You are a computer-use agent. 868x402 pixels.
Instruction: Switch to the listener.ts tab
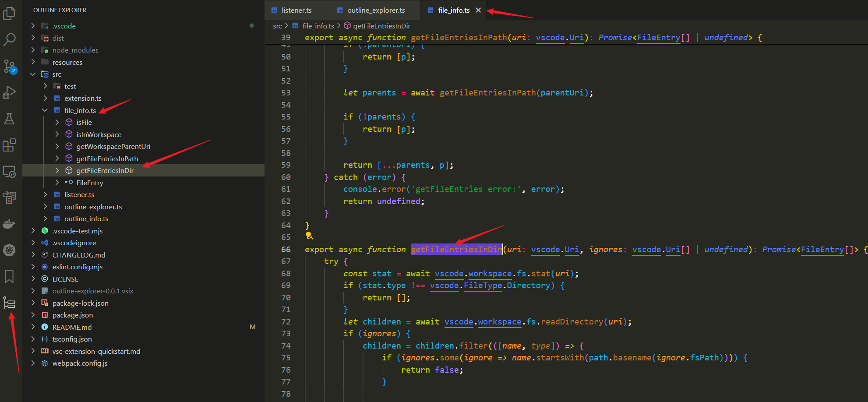click(297, 10)
